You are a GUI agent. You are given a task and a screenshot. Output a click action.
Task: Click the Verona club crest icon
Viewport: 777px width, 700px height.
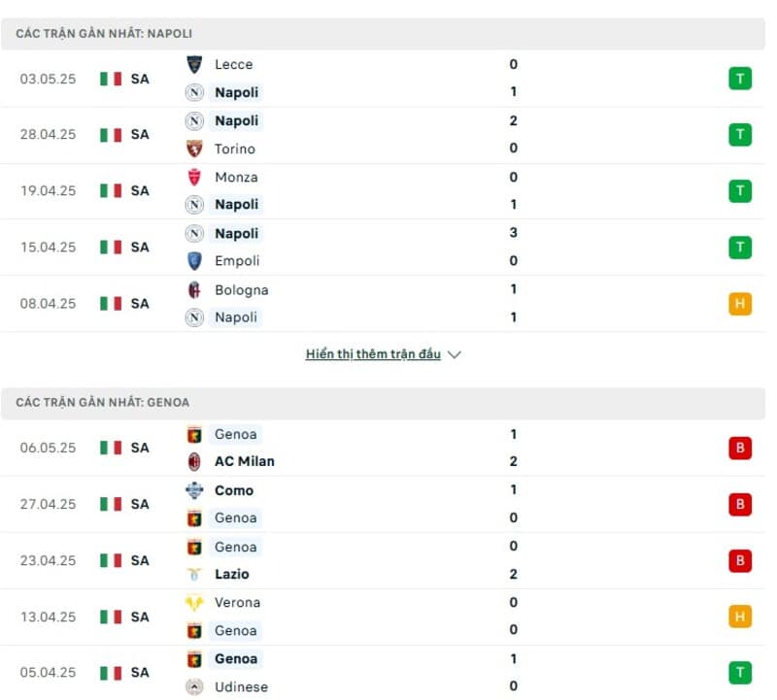click(x=194, y=602)
